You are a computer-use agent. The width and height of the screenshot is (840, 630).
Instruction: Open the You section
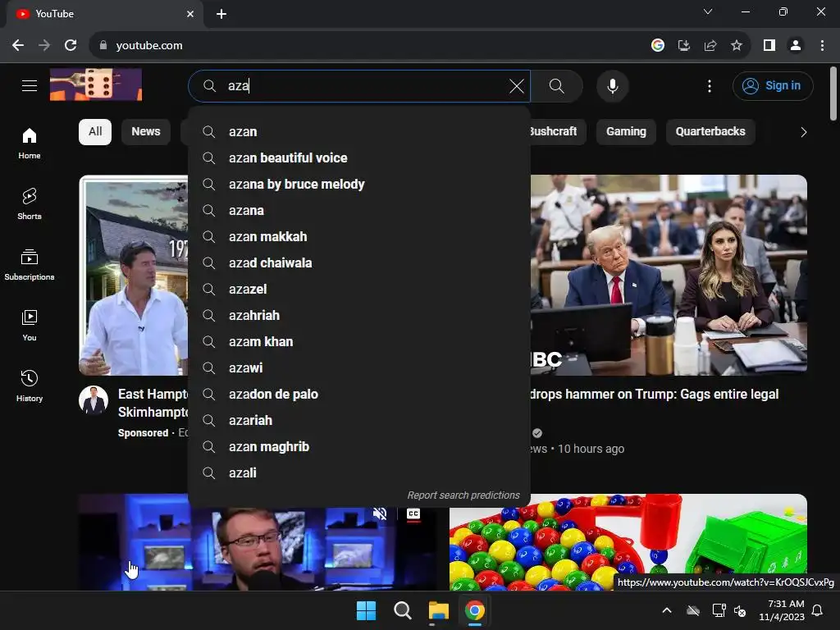(30, 325)
